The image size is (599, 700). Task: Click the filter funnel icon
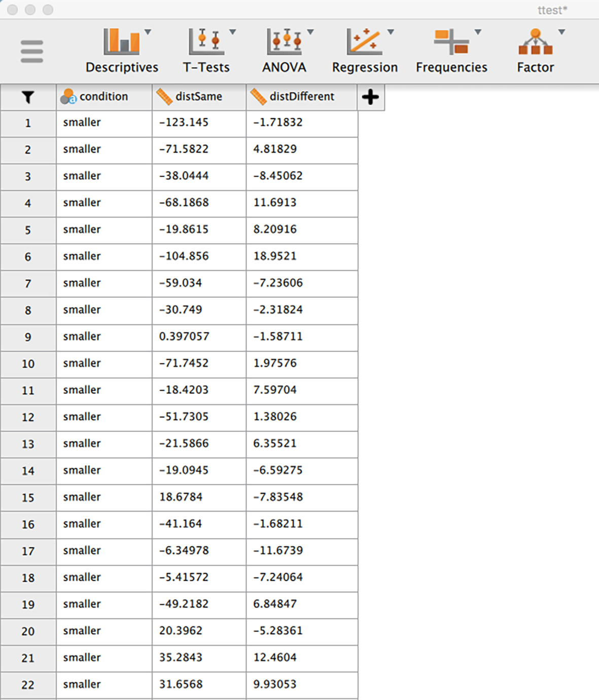point(28,97)
